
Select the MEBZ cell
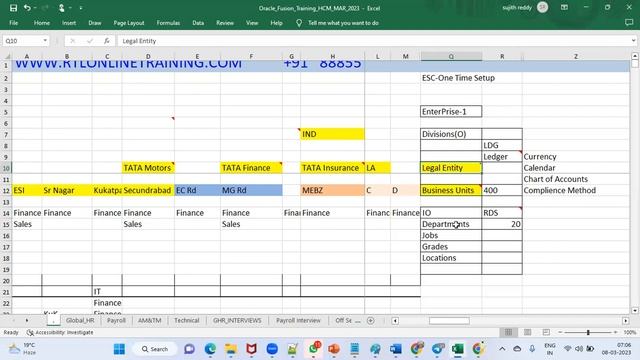pos(332,190)
